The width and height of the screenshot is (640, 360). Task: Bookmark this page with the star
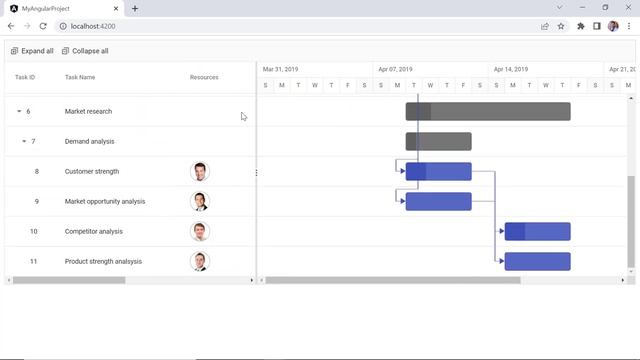tap(561, 26)
